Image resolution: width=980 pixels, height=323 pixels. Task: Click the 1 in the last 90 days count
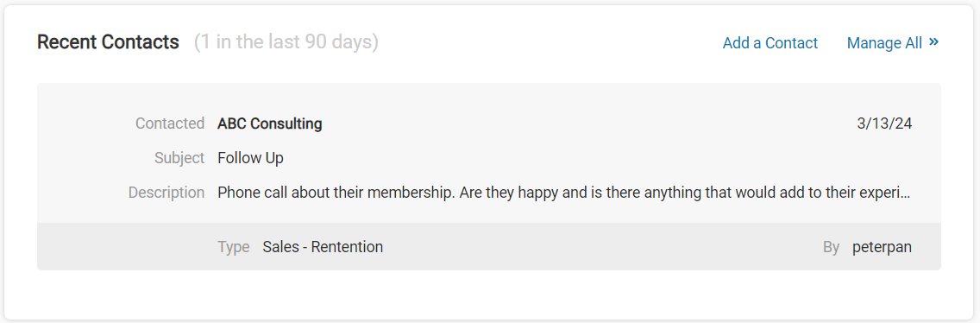(286, 42)
